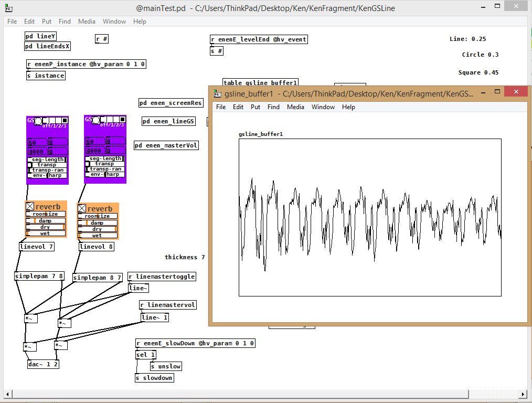532x403 pixels.
Task: Click the round bang toggle on the left GS module
Action: point(38,120)
